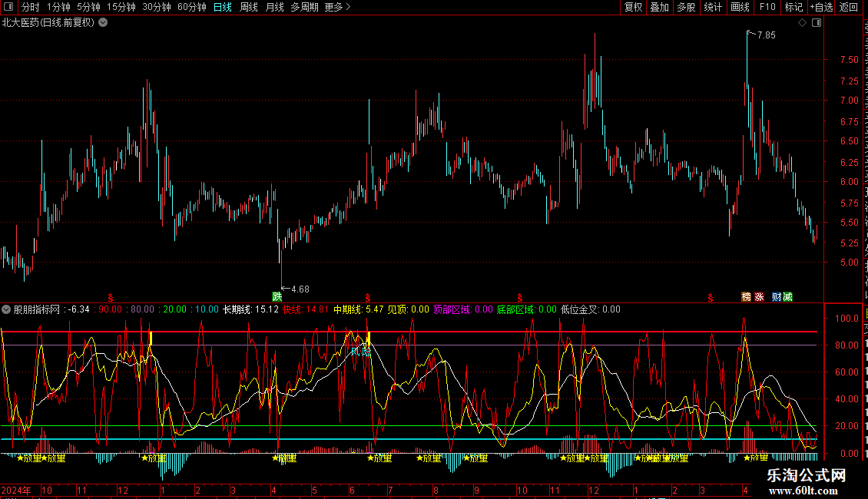The image size is (868, 499).
Task: Toggle the right side panel icon
Action: tap(817, 23)
